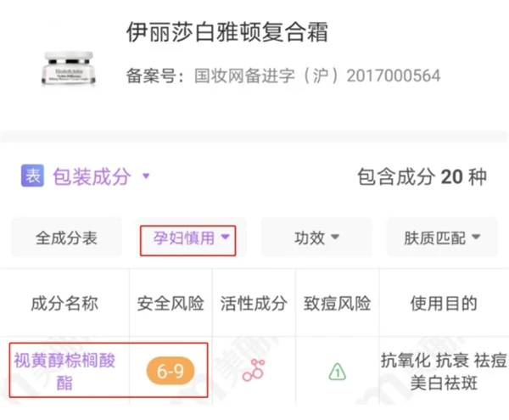Viewport: 509px width, 420px height.
Task: Click the product title 伊丽莎白雅顿复合霜
Action: coord(227,32)
